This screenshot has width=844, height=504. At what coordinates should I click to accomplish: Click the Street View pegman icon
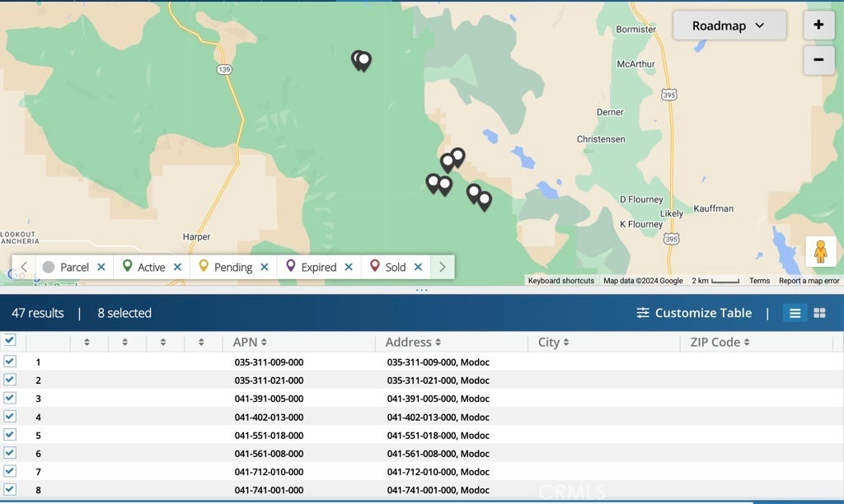coord(820,251)
